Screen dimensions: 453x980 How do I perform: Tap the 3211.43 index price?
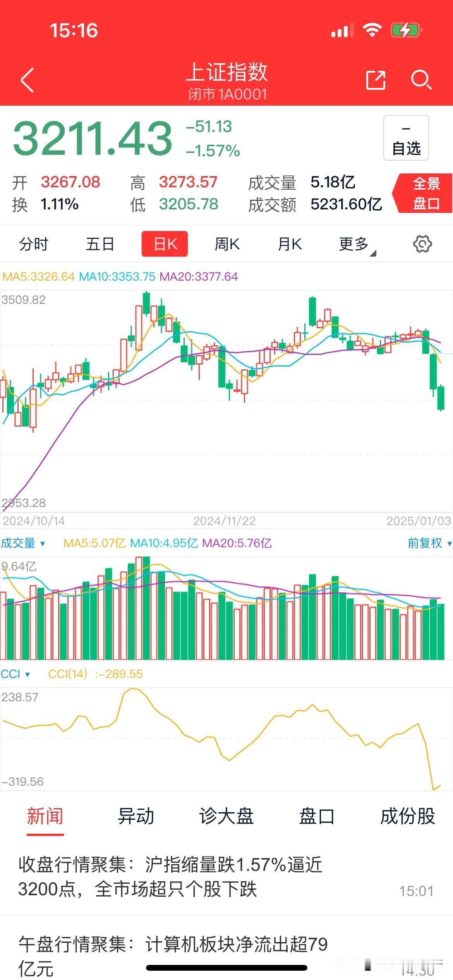(x=93, y=138)
